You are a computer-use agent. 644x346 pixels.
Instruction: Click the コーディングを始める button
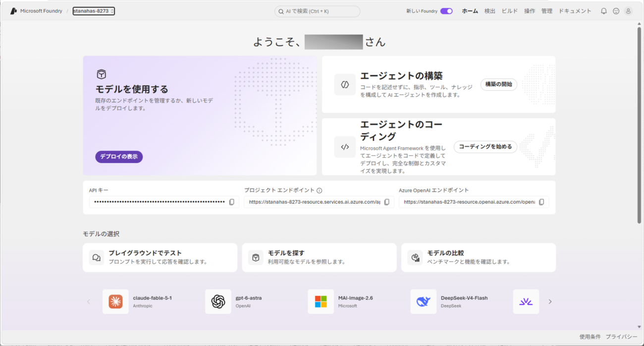[x=485, y=147]
